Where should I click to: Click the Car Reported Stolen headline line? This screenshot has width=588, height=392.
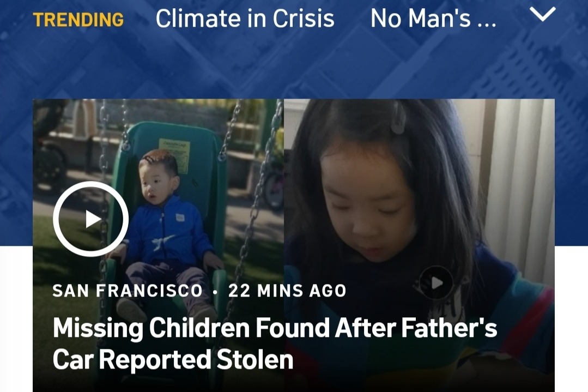click(x=173, y=359)
